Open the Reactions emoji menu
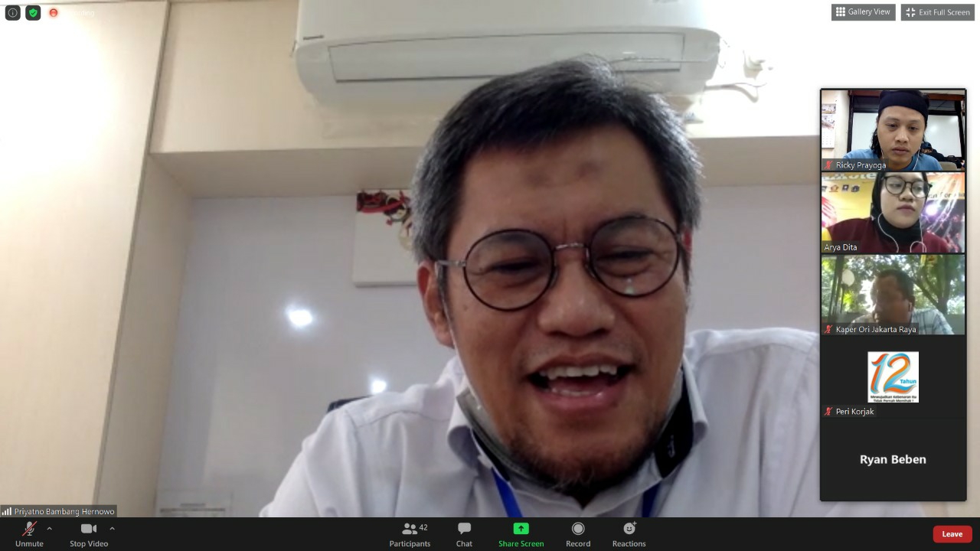 point(629,534)
